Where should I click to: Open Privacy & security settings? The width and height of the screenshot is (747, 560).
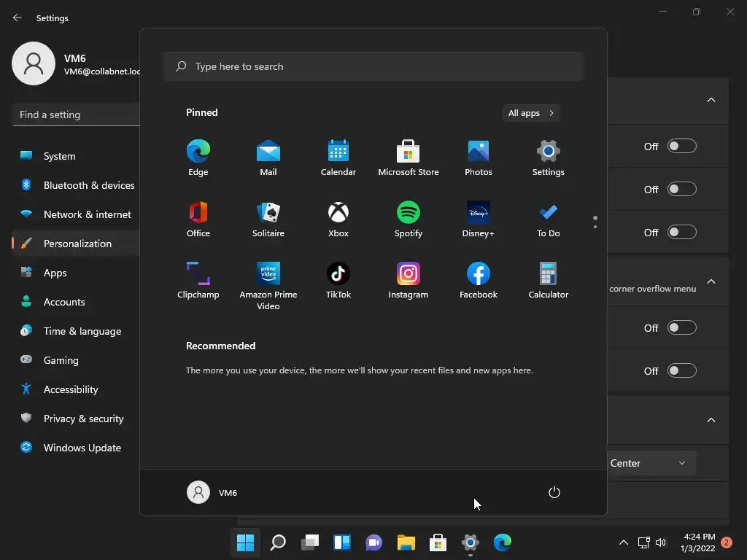point(76,419)
